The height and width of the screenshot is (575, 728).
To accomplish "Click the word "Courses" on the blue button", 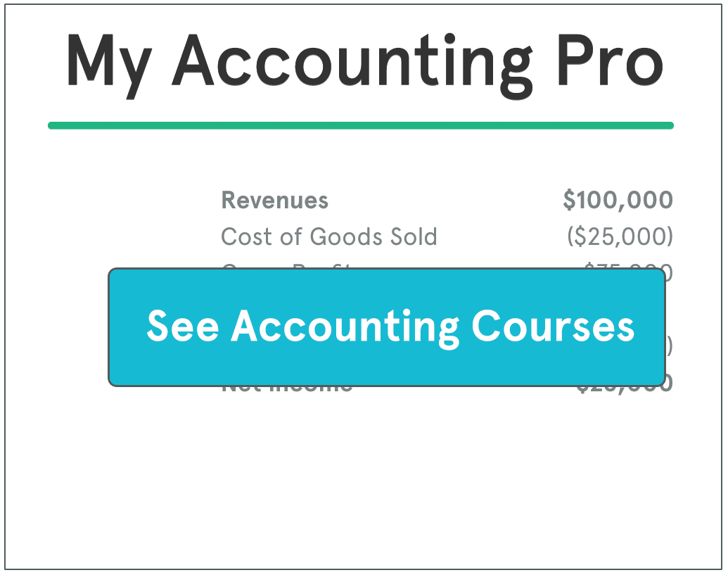I will (x=553, y=327).
